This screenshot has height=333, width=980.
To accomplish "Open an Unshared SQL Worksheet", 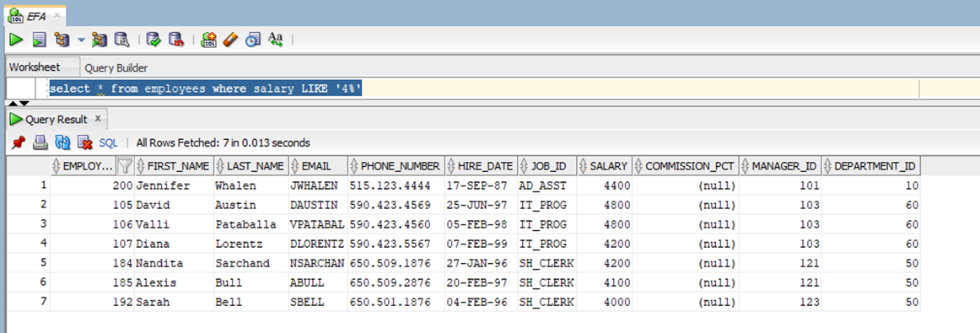I will point(209,40).
